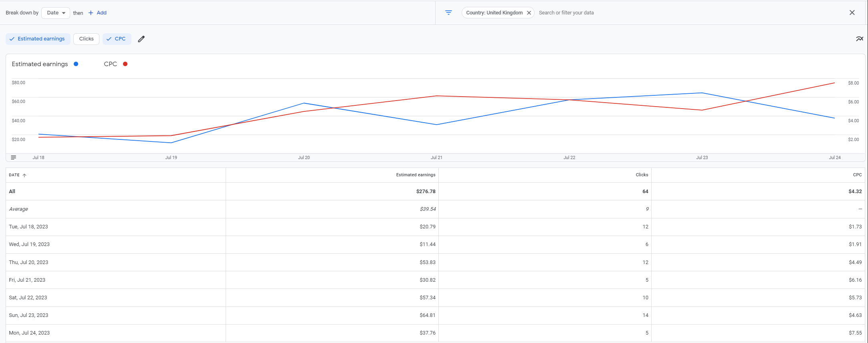Open the Date breakdown dropdown

56,13
